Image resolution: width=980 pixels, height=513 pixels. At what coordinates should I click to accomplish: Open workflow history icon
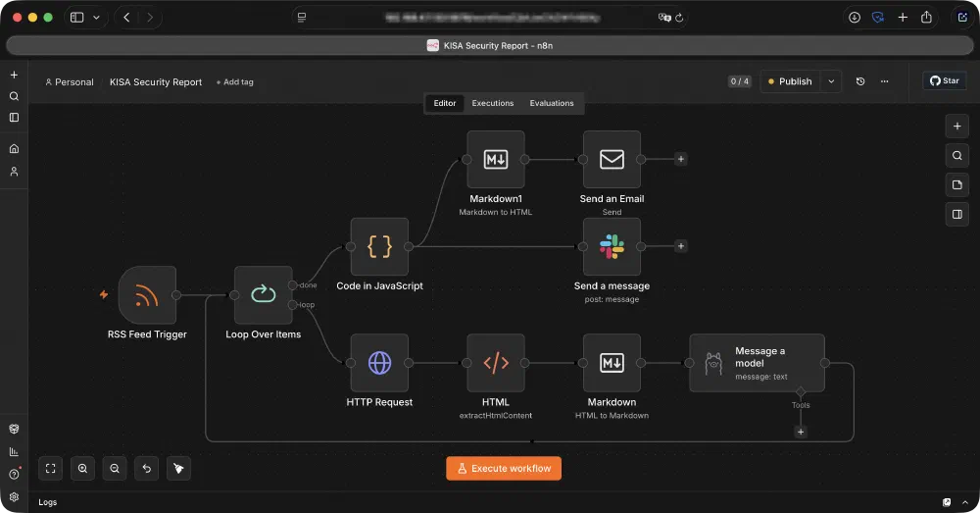point(860,81)
